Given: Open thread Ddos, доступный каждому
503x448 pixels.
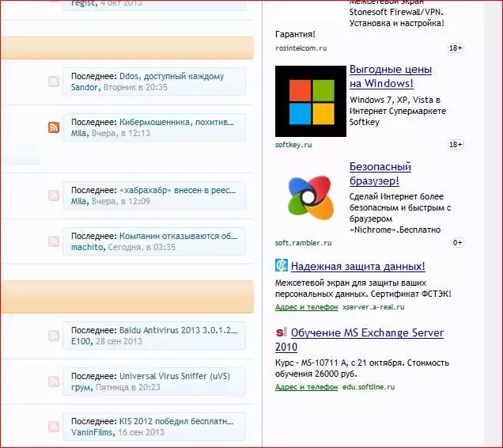Looking at the screenshot, I should click(x=172, y=77).
